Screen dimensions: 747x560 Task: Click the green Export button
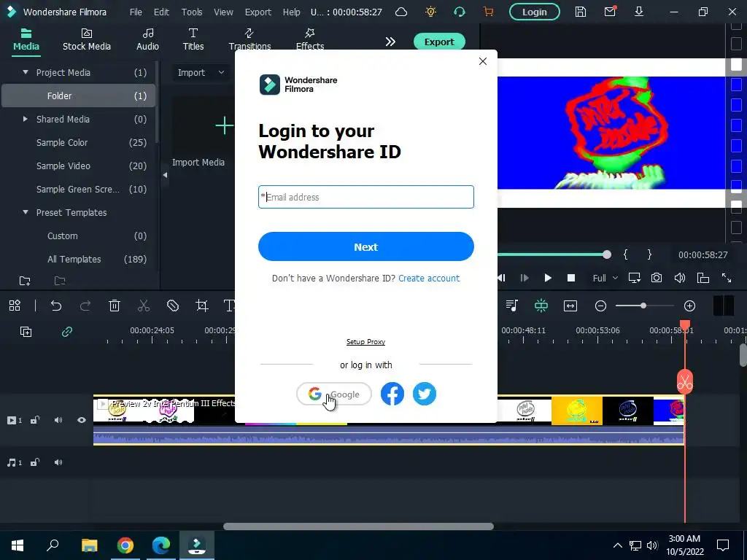coord(439,42)
